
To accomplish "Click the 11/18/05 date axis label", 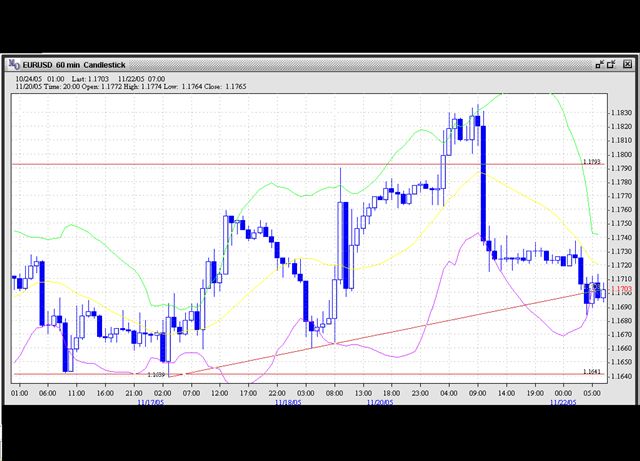I will [x=288, y=402].
